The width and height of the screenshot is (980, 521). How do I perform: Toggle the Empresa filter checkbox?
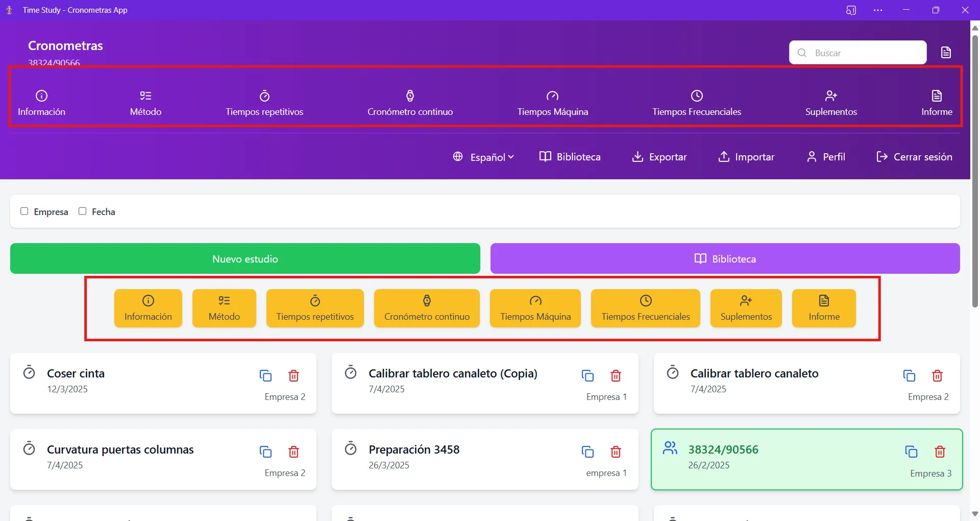coord(24,211)
